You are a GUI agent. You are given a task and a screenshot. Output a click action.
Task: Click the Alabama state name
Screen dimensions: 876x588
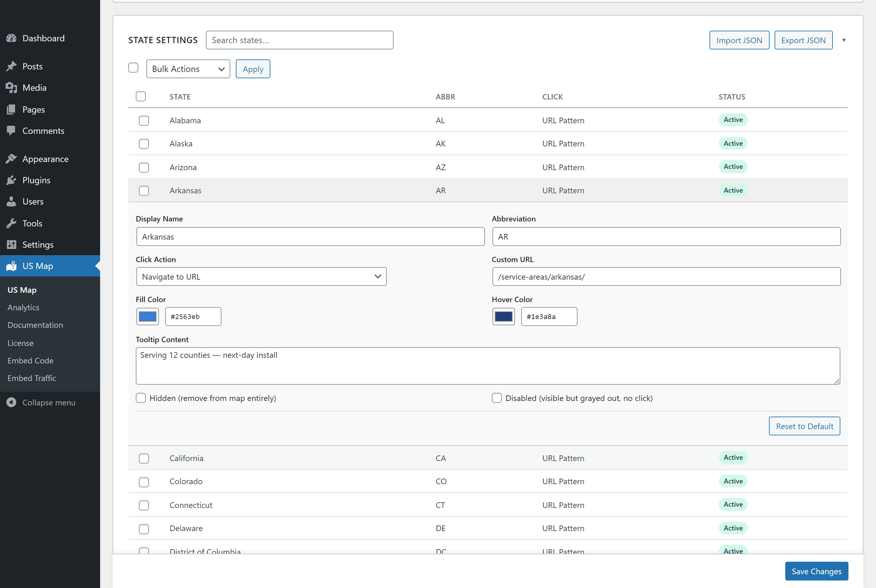click(x=185, y=121)
